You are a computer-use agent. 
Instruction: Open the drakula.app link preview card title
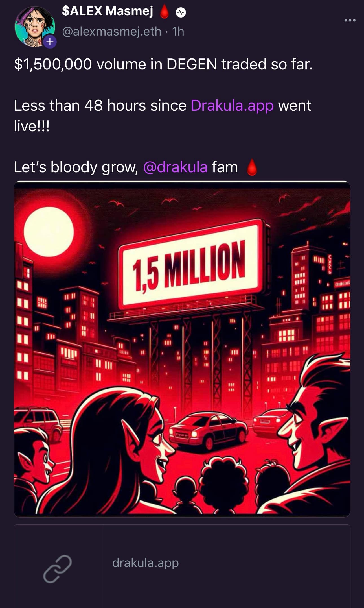145,563
